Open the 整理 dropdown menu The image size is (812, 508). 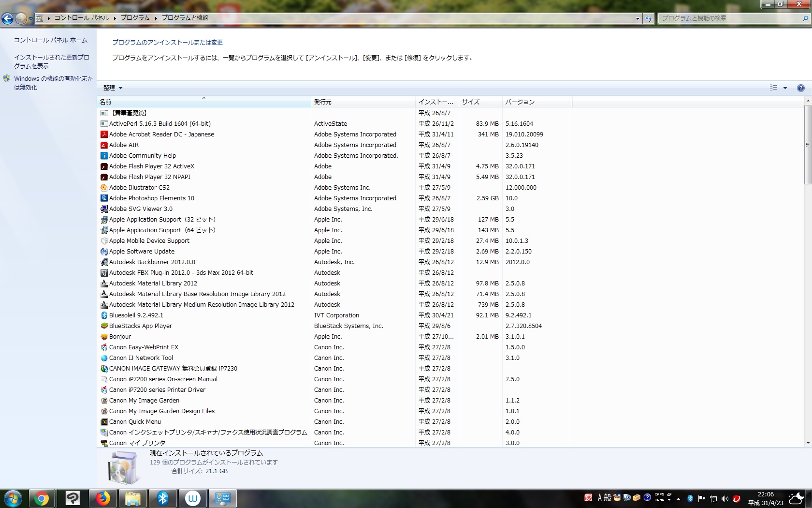coord(113,88)
